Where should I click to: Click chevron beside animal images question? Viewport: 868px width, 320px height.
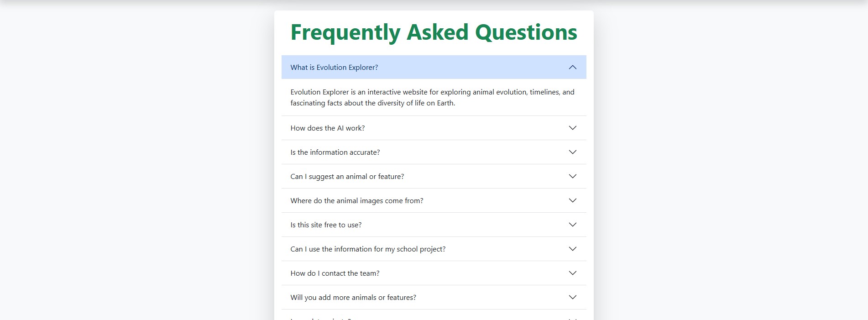pyautogui.click(x=572, y=201)
